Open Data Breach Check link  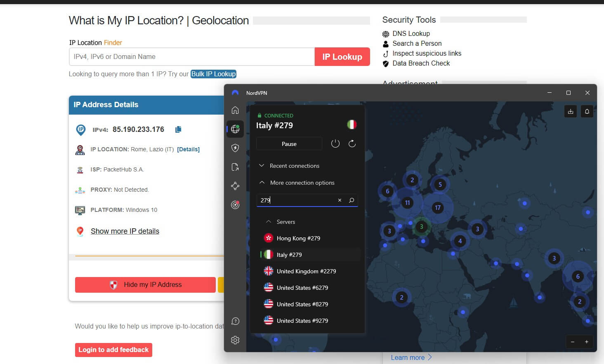[x=421, y=63]
